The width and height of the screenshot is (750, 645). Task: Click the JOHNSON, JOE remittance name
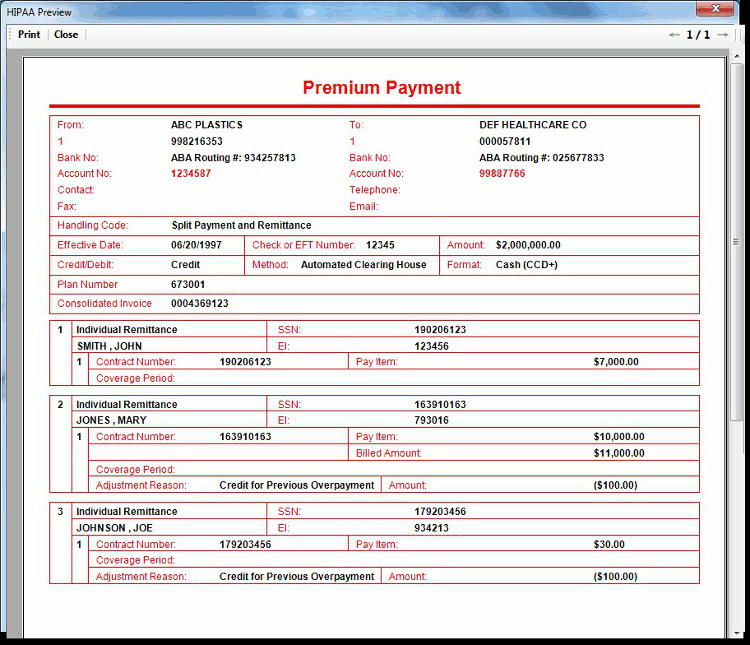coord(115,528)
